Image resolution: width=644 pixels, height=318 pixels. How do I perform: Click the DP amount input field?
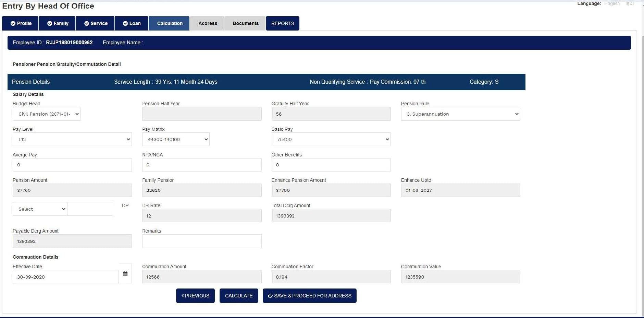coord(90,209)
